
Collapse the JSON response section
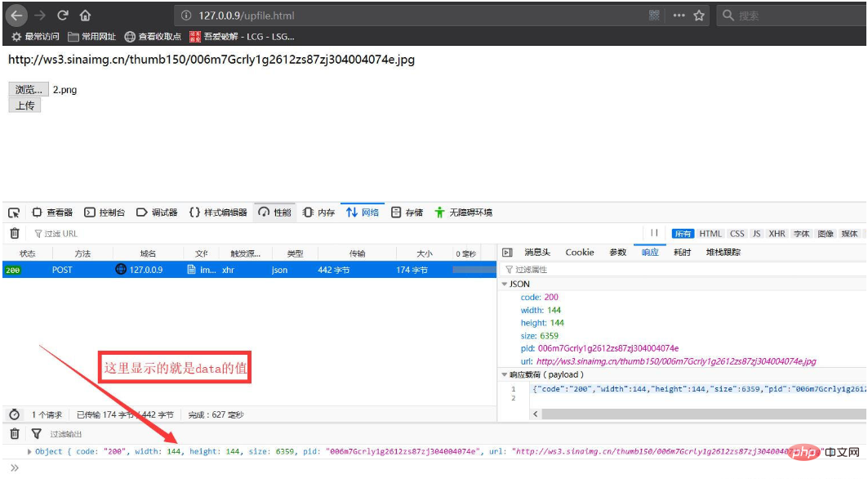(x=505, y=284)
